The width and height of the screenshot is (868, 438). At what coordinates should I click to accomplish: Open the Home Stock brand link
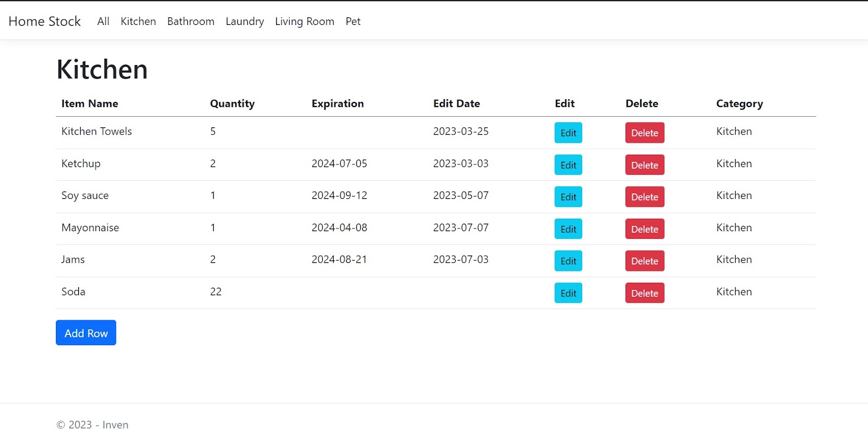(44, 21)
